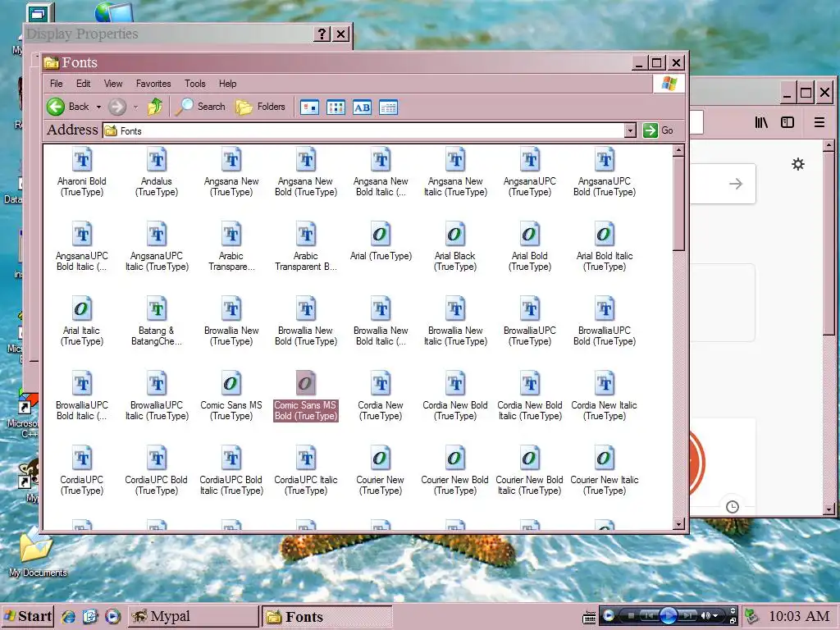Switch to Large Icons view
The height and width of the screenshot is (630, 840).
309,107
